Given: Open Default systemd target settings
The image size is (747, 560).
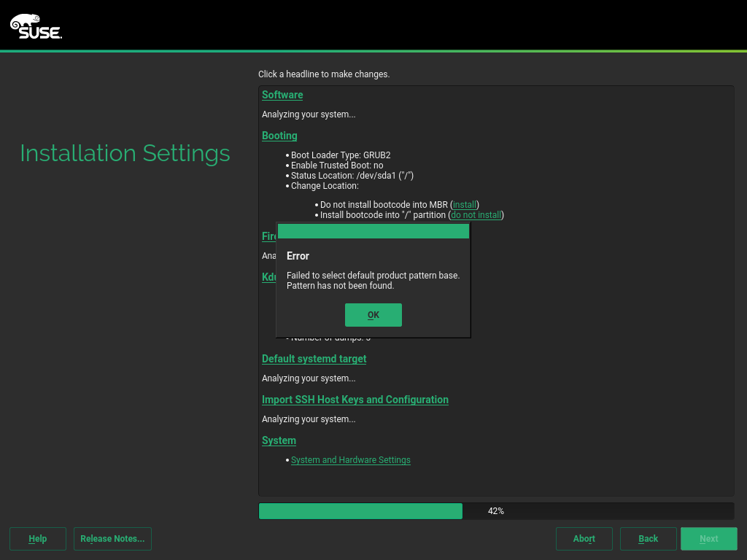Looking at the screenshot, I should (x=314, y=359).
